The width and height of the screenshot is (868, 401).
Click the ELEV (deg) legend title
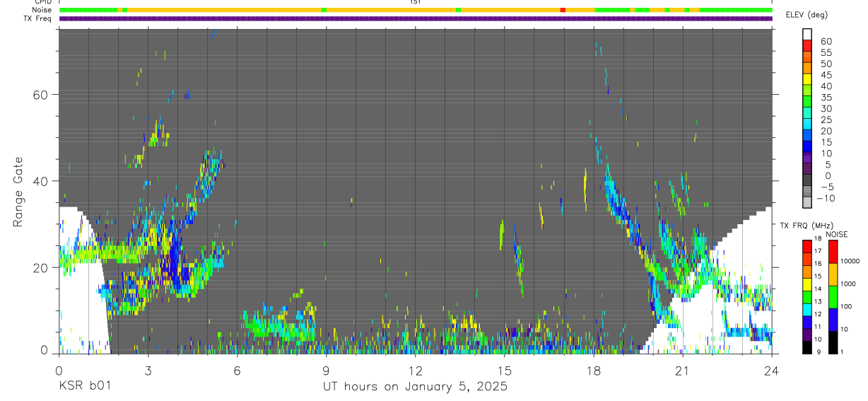807,15
